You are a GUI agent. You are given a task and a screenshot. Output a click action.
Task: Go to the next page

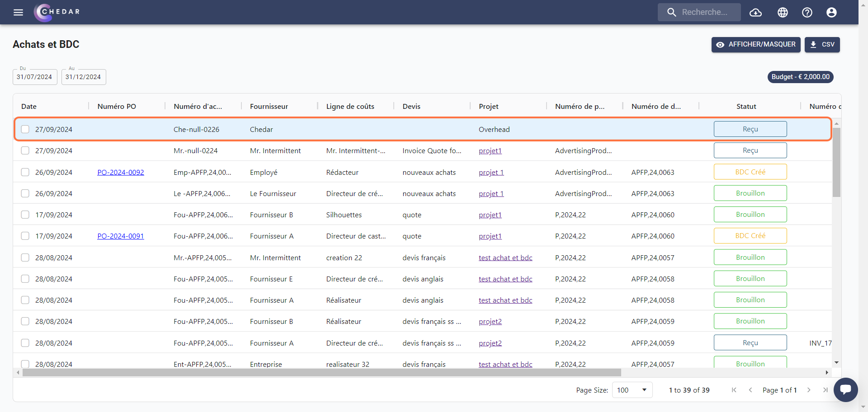coord(809,390)
